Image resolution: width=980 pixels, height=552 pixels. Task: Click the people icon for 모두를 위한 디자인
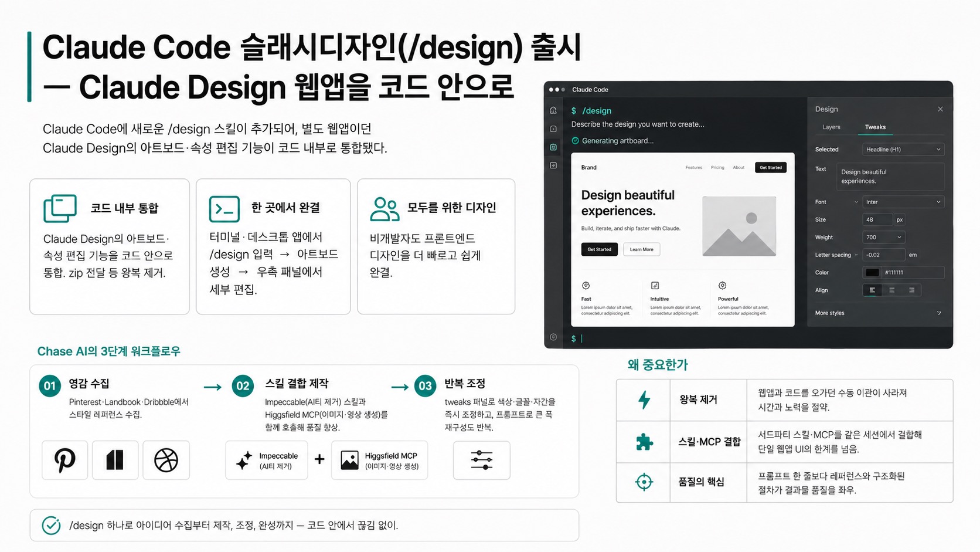384,209
